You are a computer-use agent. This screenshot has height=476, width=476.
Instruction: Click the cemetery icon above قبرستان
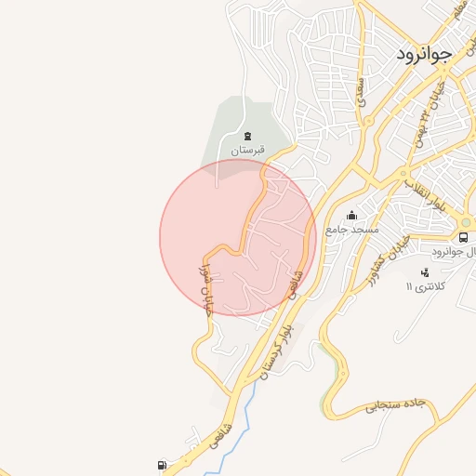247,137
